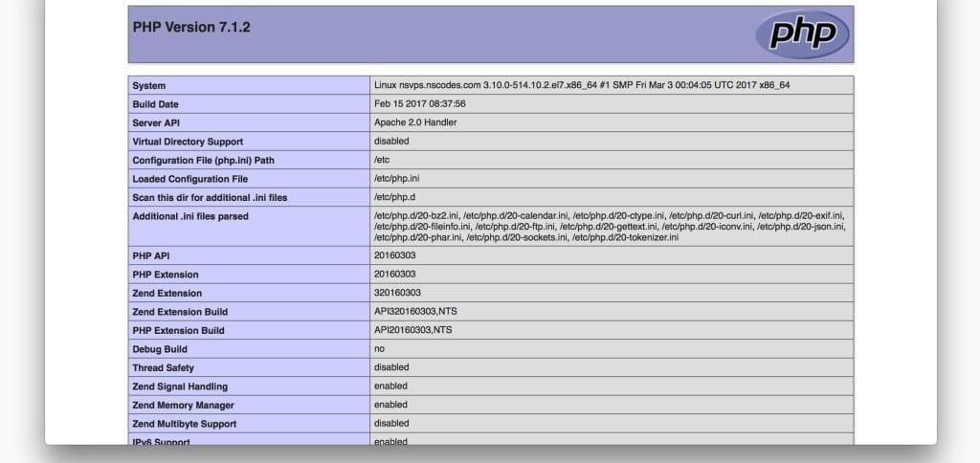Click the Virtual Directory Support label
The width and height of the screenshot is (980, 463).
[188, 142]
